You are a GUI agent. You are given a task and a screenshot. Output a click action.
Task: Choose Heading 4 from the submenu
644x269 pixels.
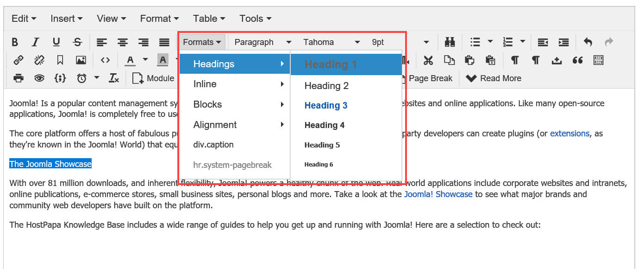[346, 125]
